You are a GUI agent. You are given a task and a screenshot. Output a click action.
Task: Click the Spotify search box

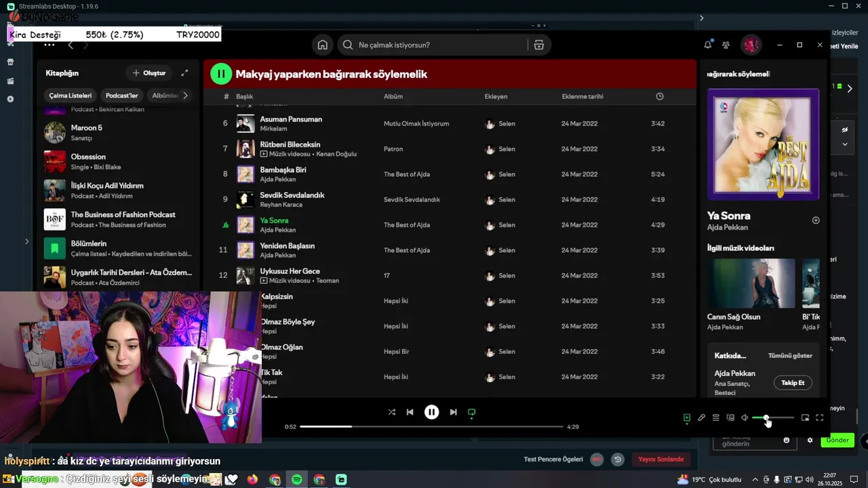434,45
